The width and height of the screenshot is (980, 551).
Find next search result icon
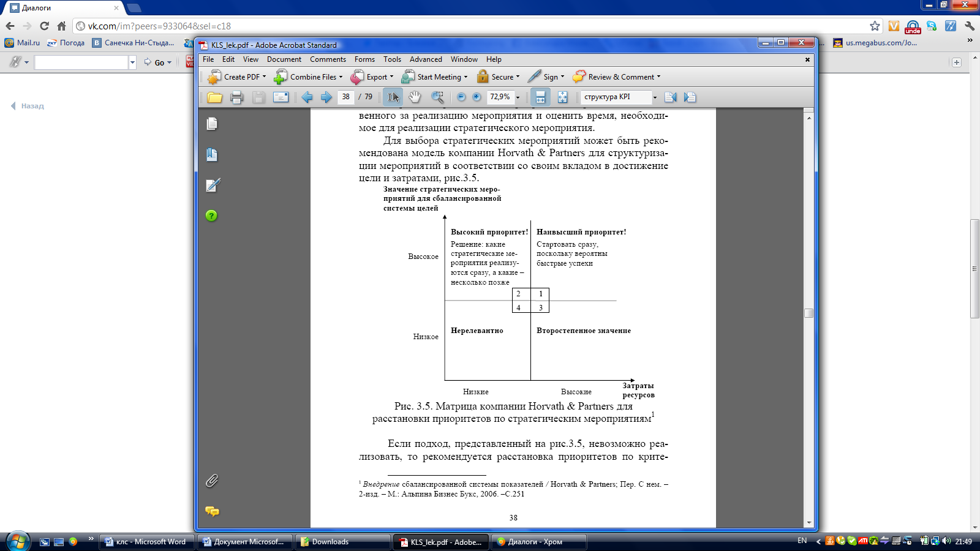[690, 97]
